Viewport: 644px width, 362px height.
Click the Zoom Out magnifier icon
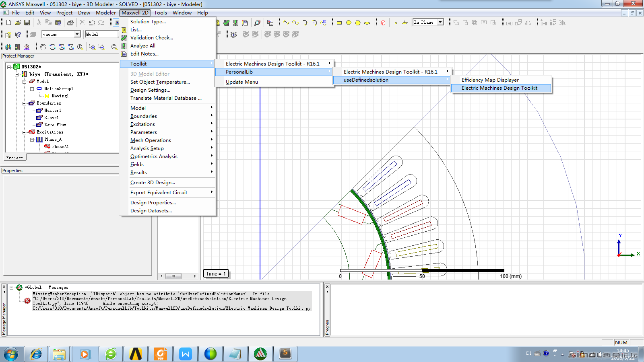[101, 47]
